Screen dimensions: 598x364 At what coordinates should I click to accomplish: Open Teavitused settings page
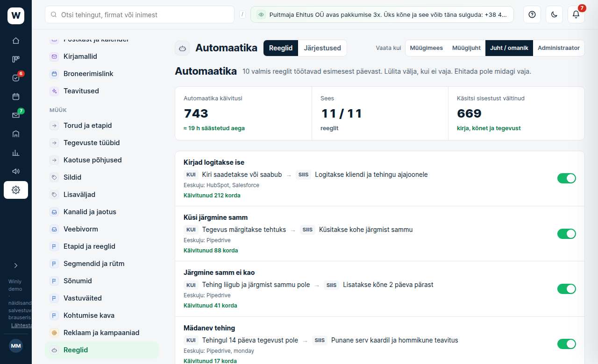click(x=102, y=91)
